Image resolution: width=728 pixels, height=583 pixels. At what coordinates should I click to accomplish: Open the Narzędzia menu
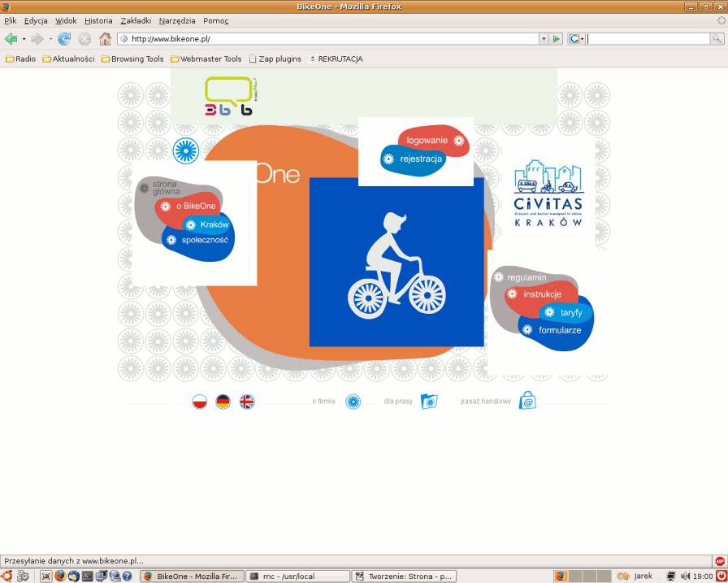177,21
